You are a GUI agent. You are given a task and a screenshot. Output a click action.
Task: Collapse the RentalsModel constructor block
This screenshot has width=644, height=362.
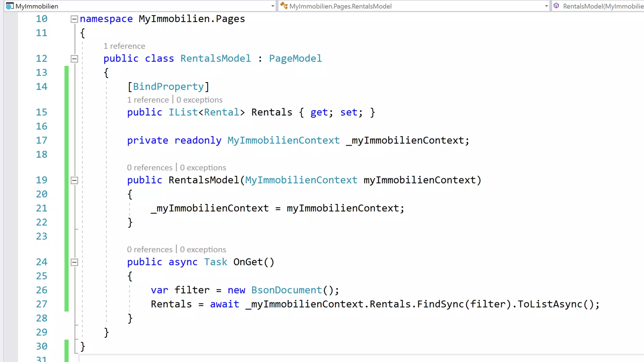[x=74, y=180]
